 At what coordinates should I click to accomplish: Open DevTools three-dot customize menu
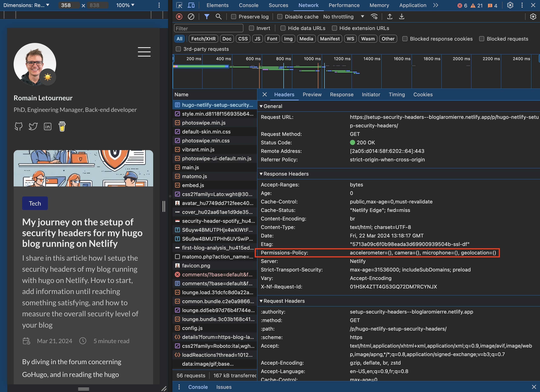coord(522,5)
